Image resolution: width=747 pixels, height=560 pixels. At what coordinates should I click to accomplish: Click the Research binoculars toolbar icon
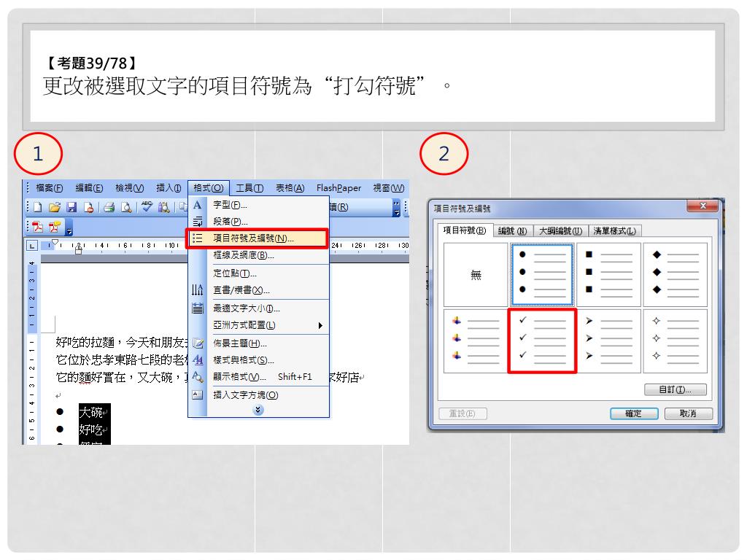163,207
